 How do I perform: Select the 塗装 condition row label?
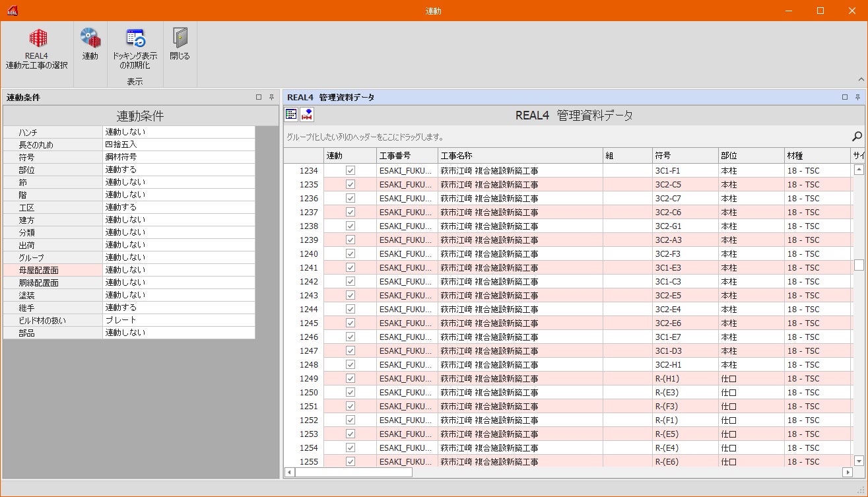point(53,295)
